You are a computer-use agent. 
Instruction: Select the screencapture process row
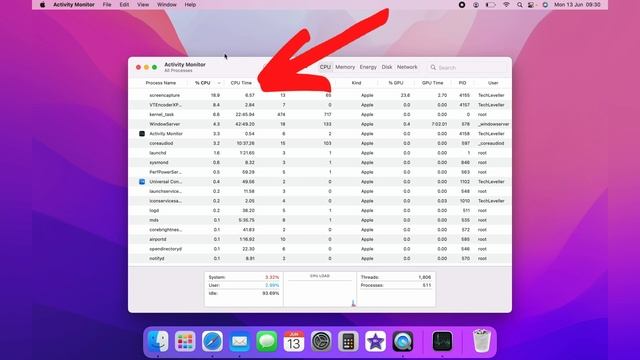click(320, 95)
